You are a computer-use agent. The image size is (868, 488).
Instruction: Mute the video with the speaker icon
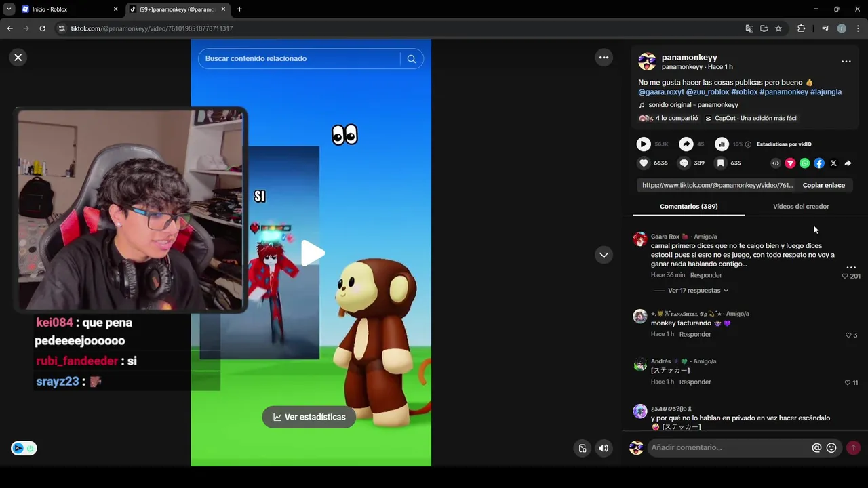(x=603, y=448)
